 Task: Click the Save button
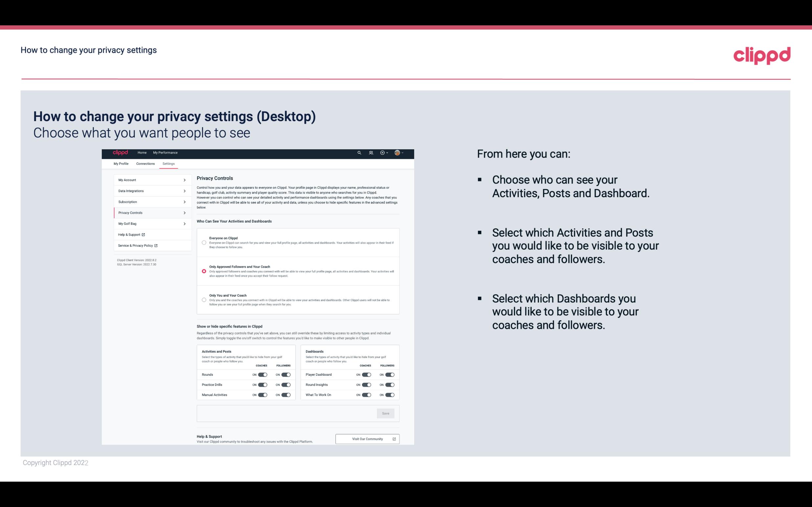tap(386, 413)
